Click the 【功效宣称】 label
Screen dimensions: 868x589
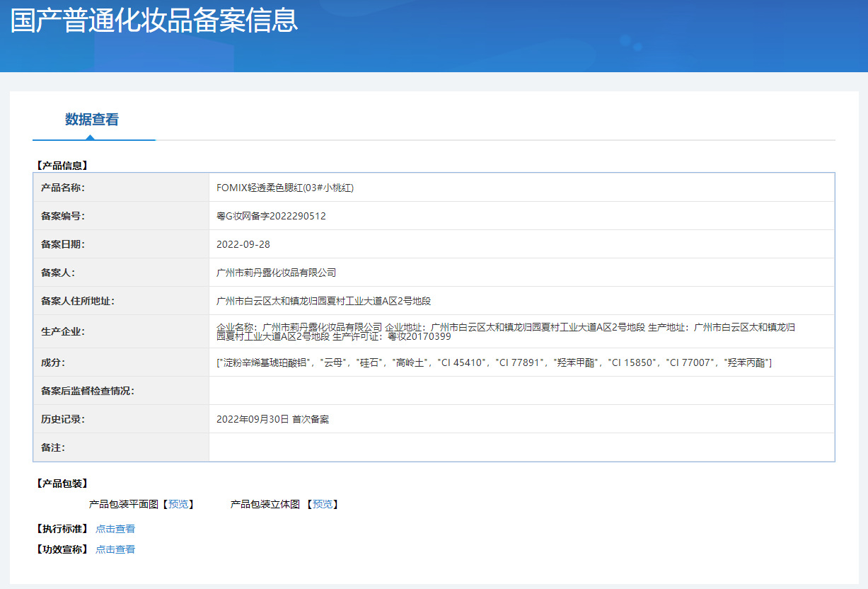[62, 549]
